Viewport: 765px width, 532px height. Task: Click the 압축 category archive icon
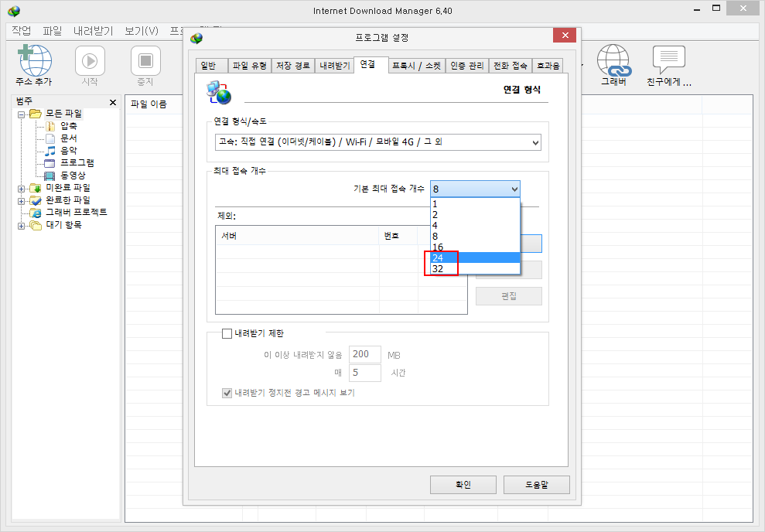click(50, 126)
